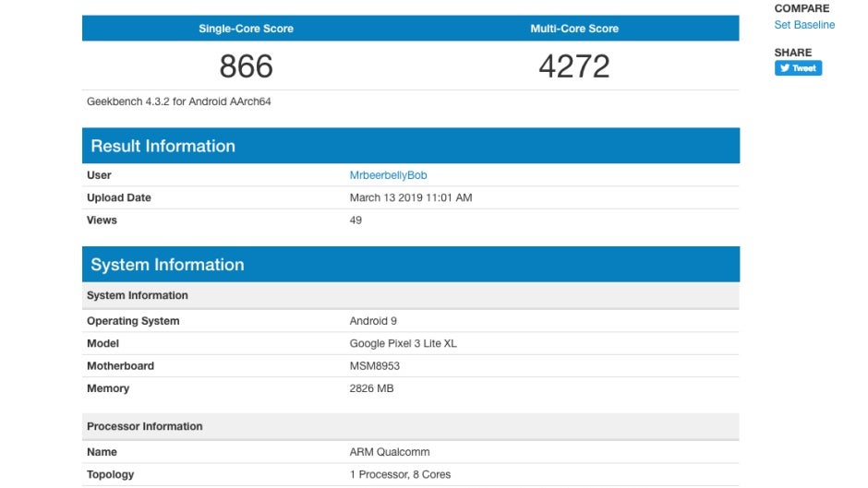Select the Google Pixel 3 Lite XL model value
The image size is (868, 488).
(x=403, y=343)
